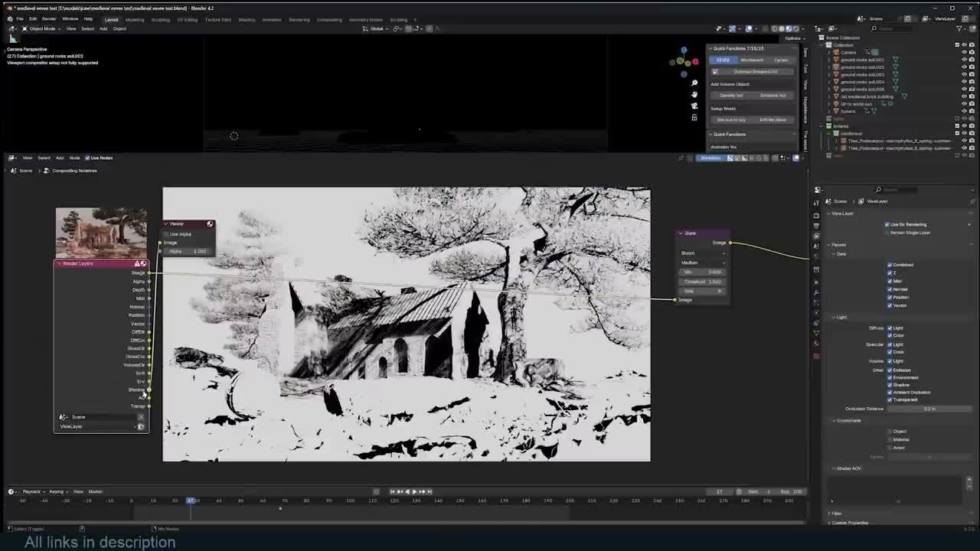This screenshot has height=551, width=980.
Task: Adjust the Occlusion Distance slider field
Action: [929, 409]
